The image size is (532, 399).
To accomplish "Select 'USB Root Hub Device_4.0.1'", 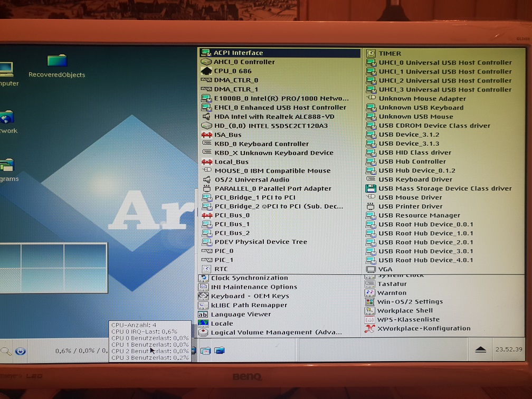I will point(426,260).
